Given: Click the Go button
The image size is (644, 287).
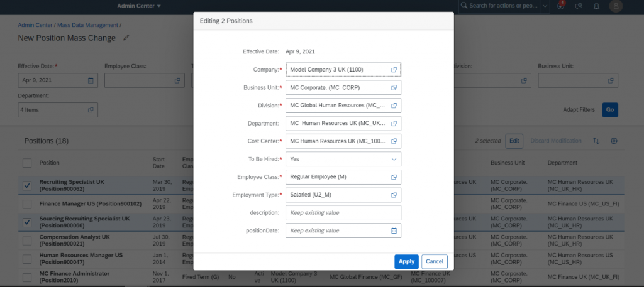Looking at the screenshot, I should pyautogui.click(x=610, y=110).
